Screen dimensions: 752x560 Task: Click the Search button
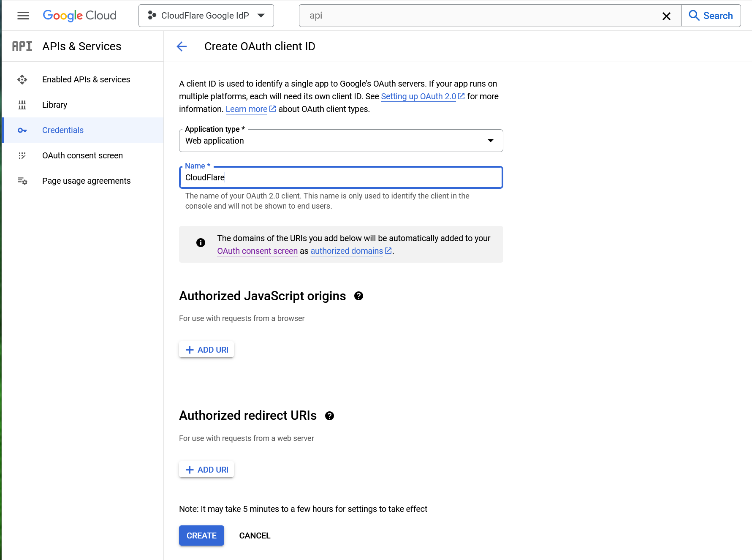[x=711, y=16]
